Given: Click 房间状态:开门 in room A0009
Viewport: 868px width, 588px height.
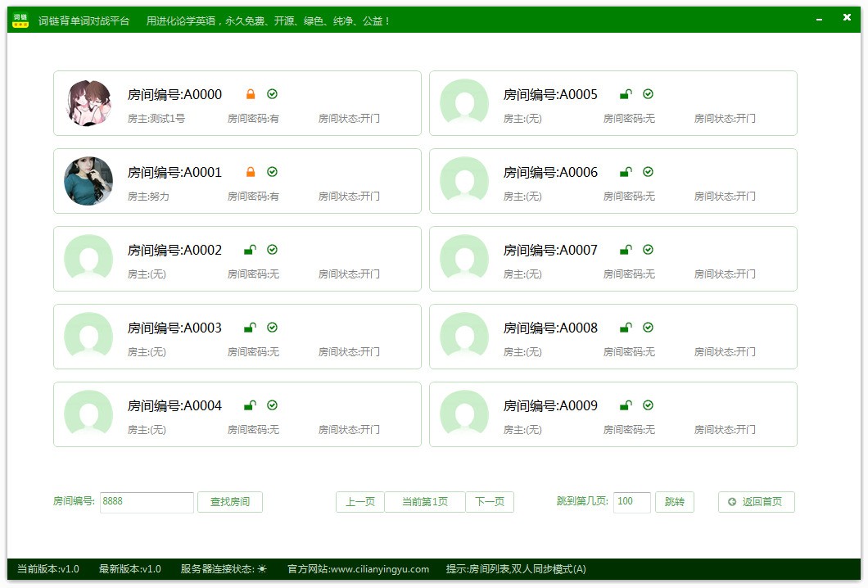Looking at the screenshot, I should (x=725, y=430).
